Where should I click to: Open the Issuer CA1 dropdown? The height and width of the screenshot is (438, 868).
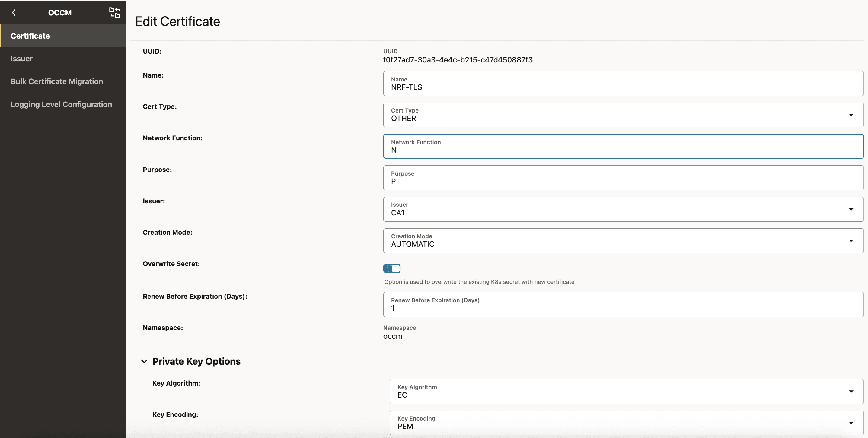pyautogui.click(x=851, y=209)
